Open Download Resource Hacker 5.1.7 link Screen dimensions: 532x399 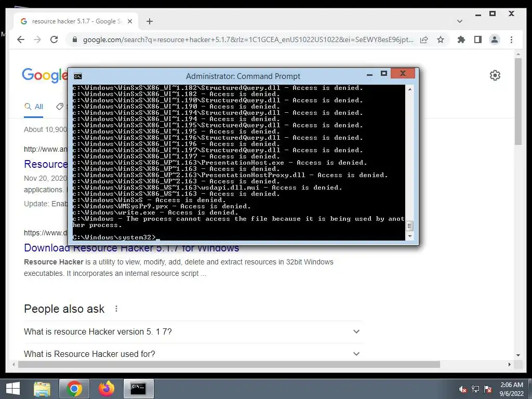point(131,248)
